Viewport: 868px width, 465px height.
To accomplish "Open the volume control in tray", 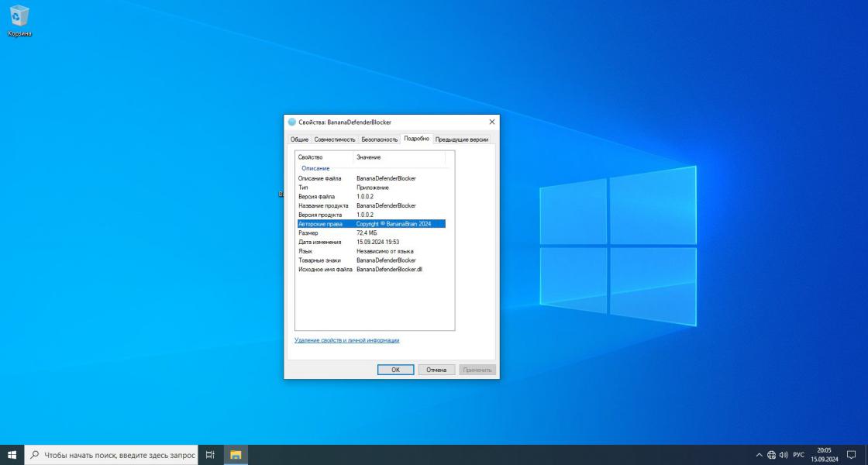I will pos(784,455).
